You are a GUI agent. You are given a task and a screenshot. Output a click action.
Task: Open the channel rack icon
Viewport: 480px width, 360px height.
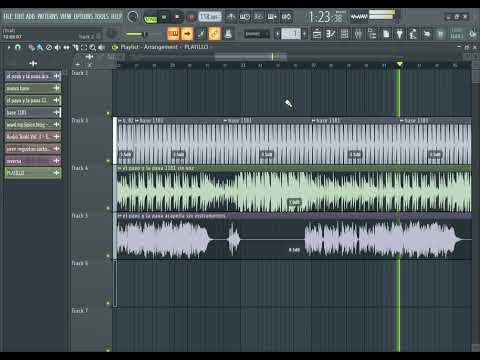click(344, 34)
